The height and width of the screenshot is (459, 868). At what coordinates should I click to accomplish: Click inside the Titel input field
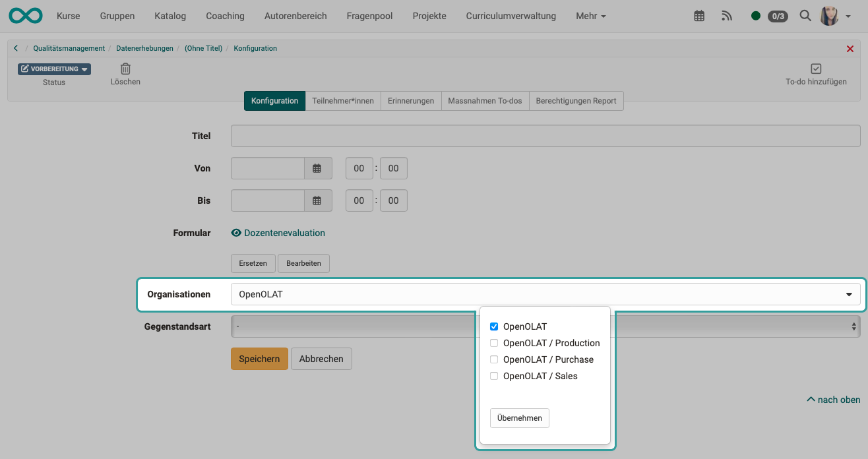click(462, 135)
